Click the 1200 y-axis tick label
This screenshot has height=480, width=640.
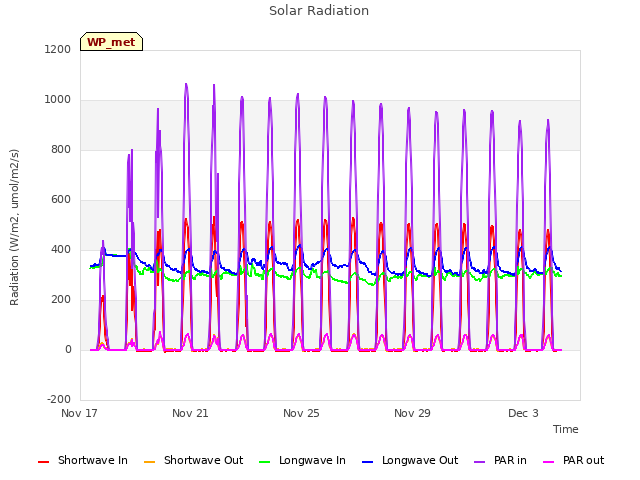pyautogui.click(x=58, y=49)
